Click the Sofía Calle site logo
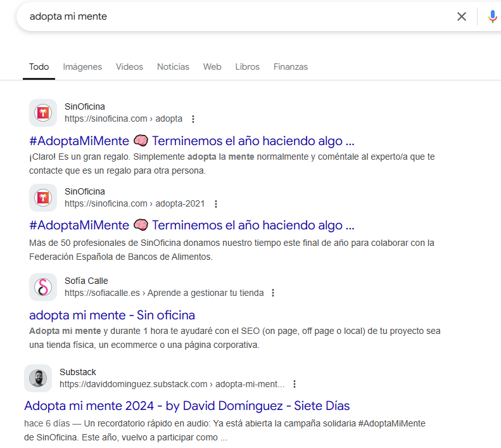The width and height of the screenshot is (501, 448). [43, 287]
